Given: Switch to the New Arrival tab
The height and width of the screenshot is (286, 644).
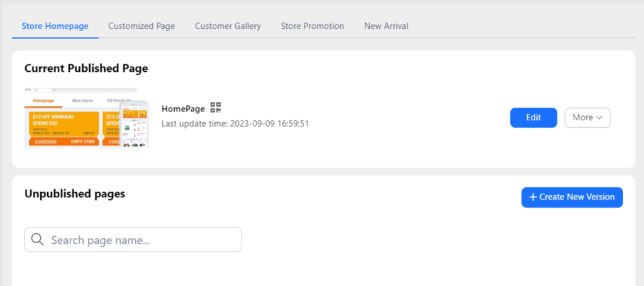Looking at the screenshot, I should [x=386, y=26].
